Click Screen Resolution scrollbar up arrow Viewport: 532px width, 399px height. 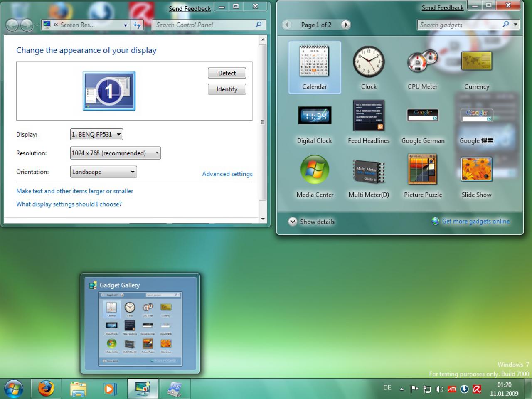pos(263,39)
